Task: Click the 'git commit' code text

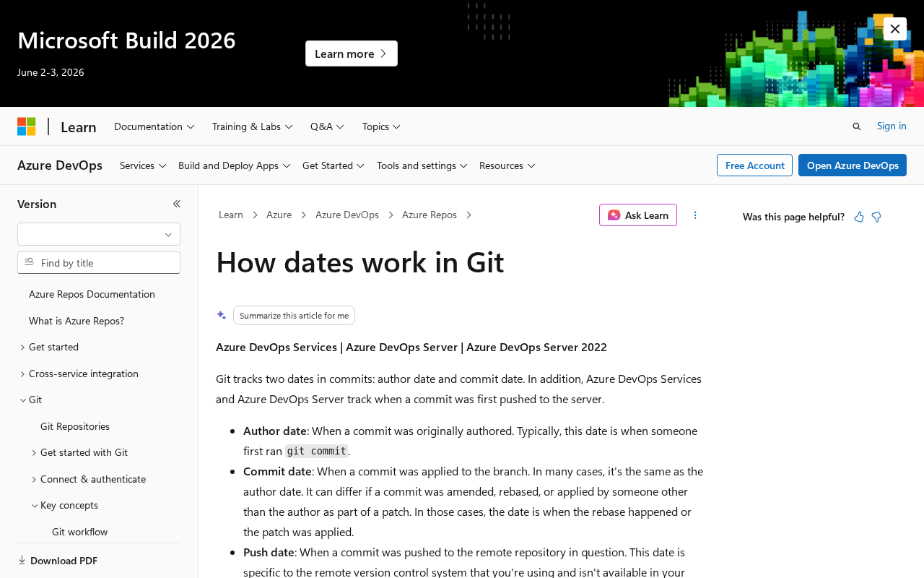Action: pyautogui.click(x=316, y=451)
